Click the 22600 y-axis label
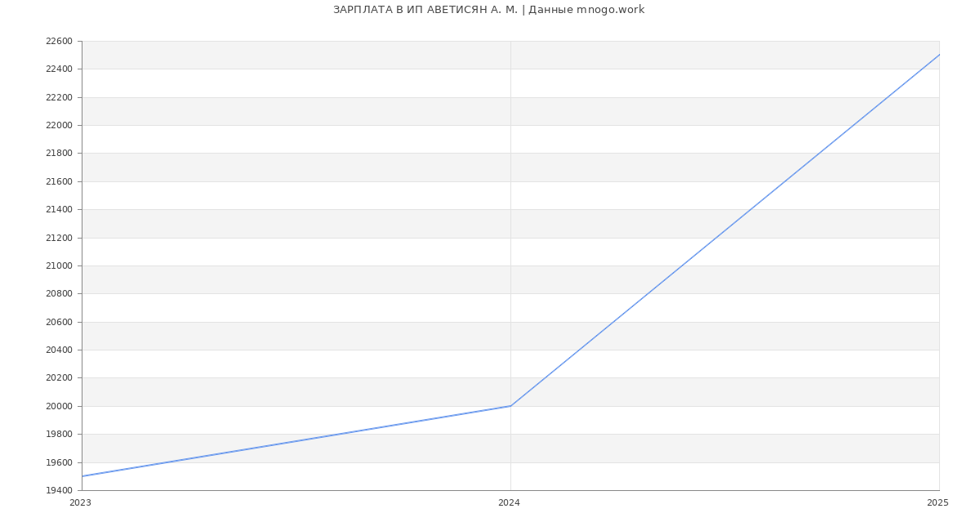Viewport: 980px width, 531px height. (x=59, y=41)
